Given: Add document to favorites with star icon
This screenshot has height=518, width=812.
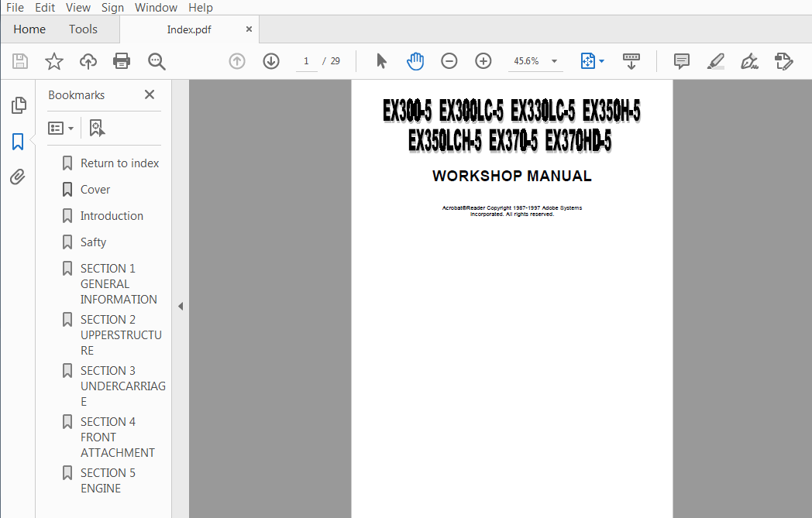Looking at the screenshot, I should (x=54, y=61).
